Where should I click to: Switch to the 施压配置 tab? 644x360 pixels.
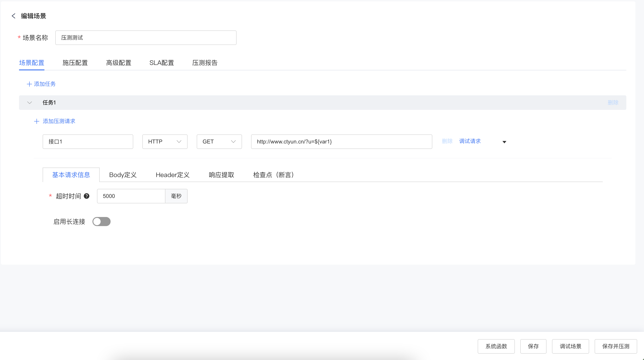point(75,63)
